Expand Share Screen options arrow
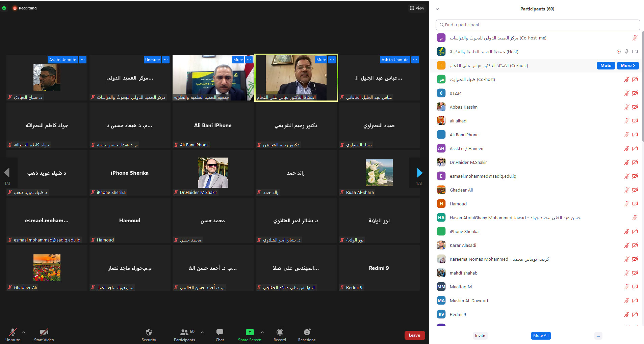 tap(262, 332)
